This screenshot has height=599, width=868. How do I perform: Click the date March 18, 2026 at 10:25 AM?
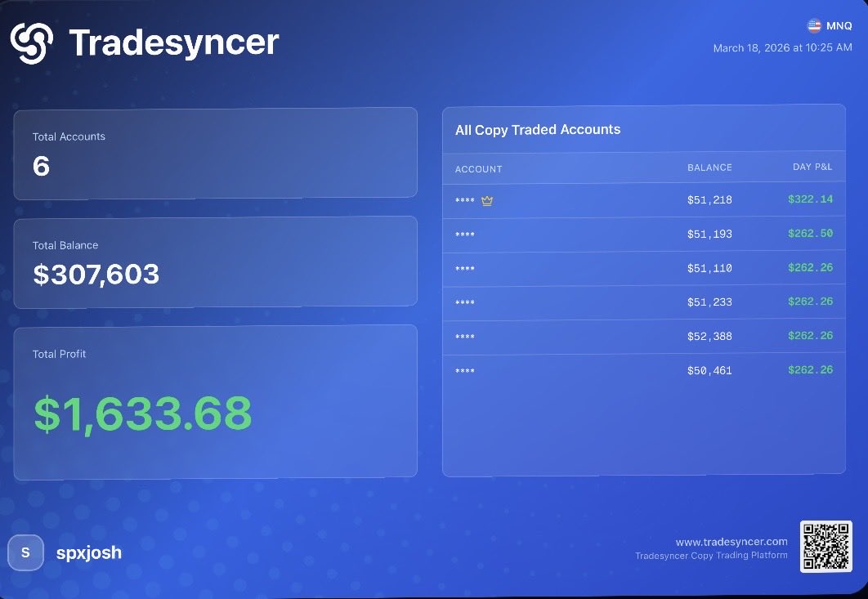pos(782,47)
